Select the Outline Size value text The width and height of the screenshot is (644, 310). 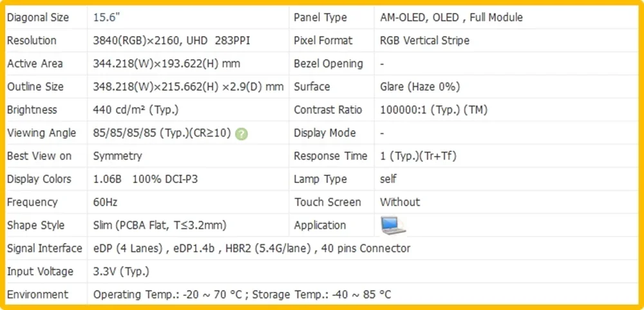coord(188,87)
